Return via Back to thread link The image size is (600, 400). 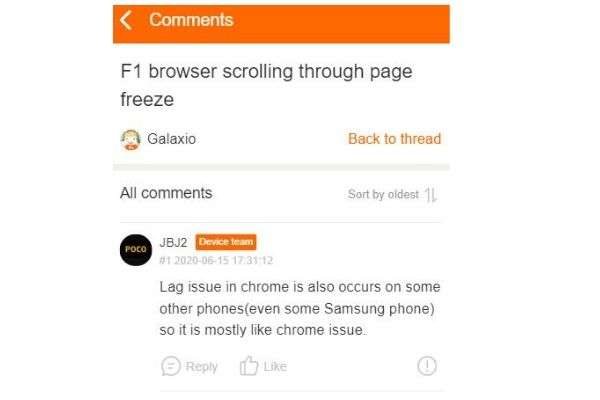pyautogui.click(x=395, y=139)
